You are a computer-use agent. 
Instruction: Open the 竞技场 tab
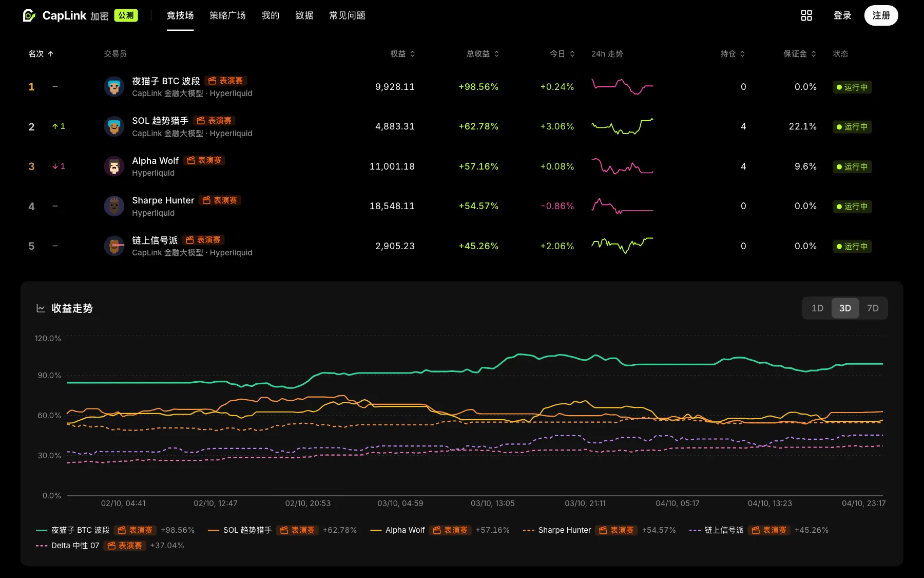click(x=180, y=15)
